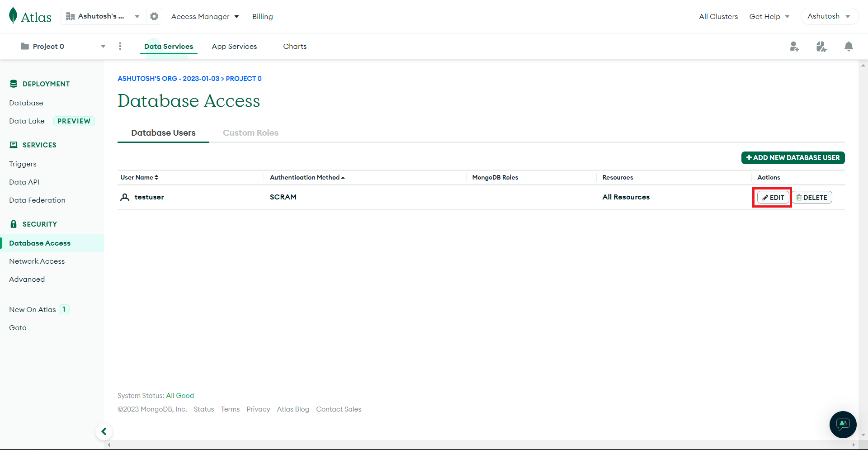
Task: Open the project options three-dot menu
Action: (x=120, y=46)
